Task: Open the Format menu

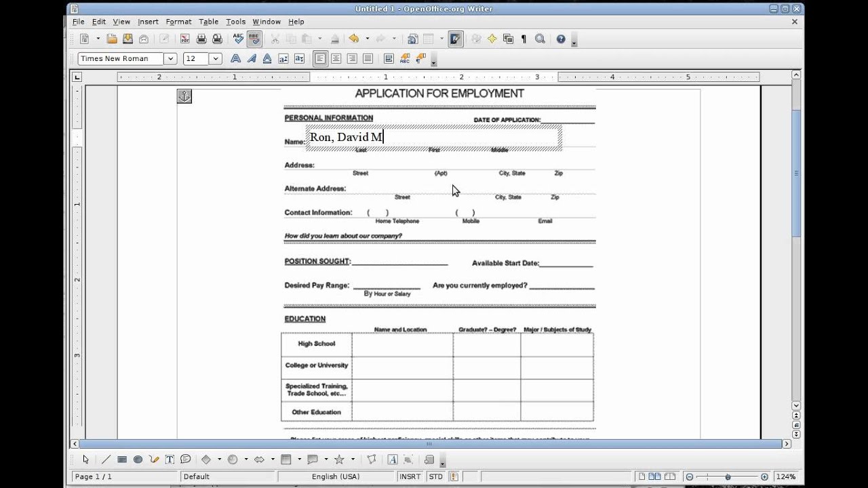Action: coord(178,22)
